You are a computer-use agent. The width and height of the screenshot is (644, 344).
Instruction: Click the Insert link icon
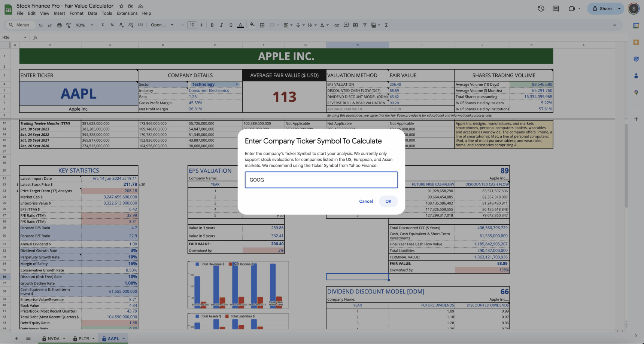tap(337, 25)
